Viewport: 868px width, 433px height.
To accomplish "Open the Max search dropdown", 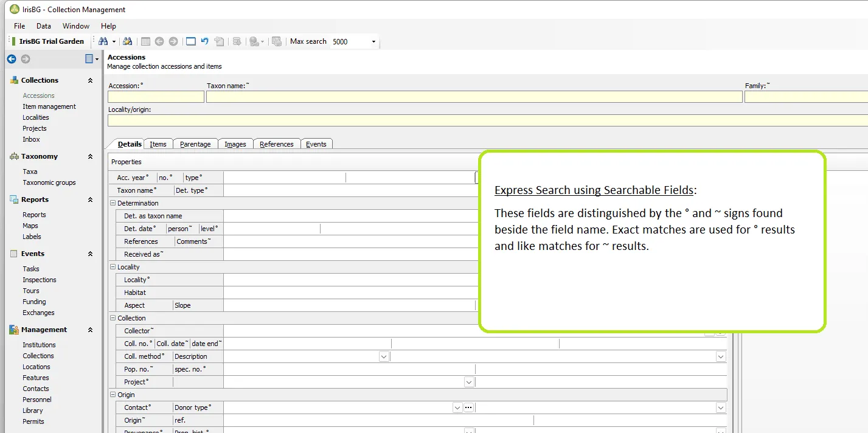I will (x=373, y=42).
